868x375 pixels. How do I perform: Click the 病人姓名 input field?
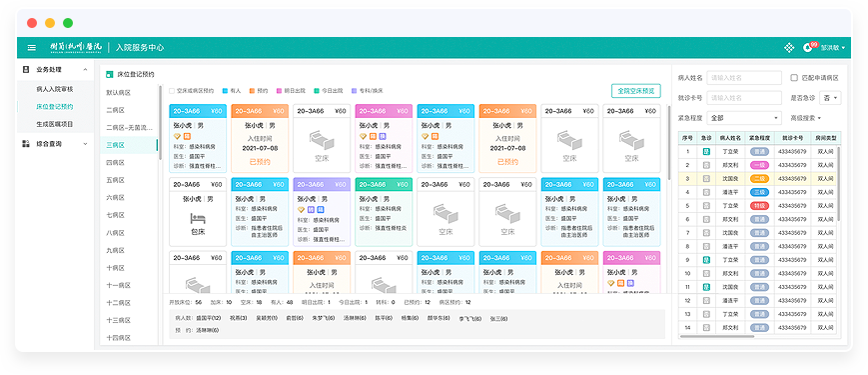[744, 78]
